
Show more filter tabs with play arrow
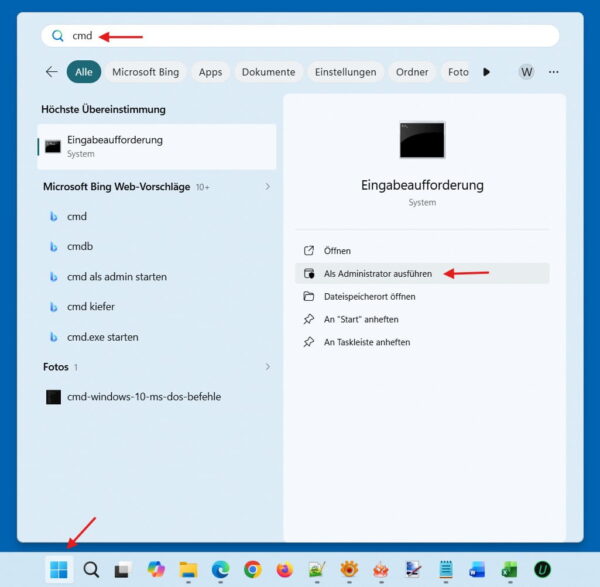(x=486, y=72)
